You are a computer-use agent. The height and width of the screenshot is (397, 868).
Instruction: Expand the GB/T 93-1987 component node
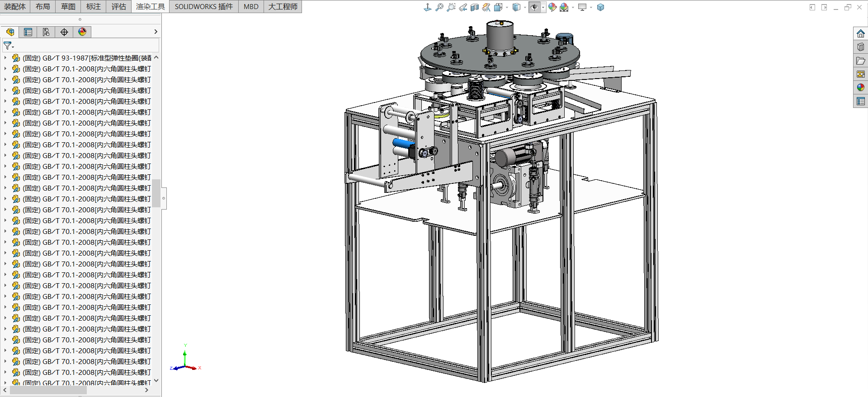5,58
